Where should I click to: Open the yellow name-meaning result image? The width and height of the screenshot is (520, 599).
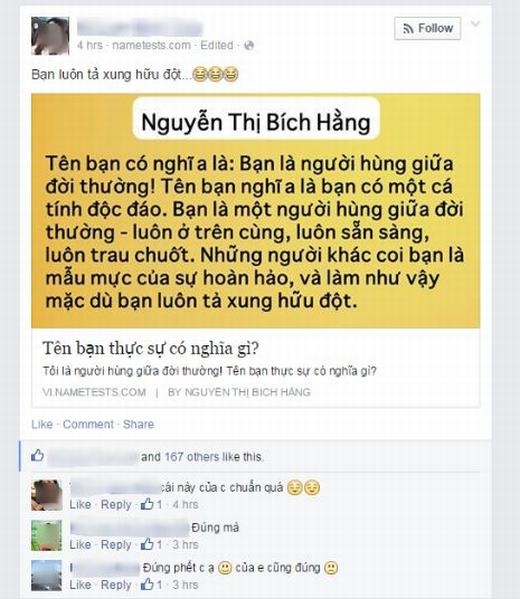tap(256, 210)
